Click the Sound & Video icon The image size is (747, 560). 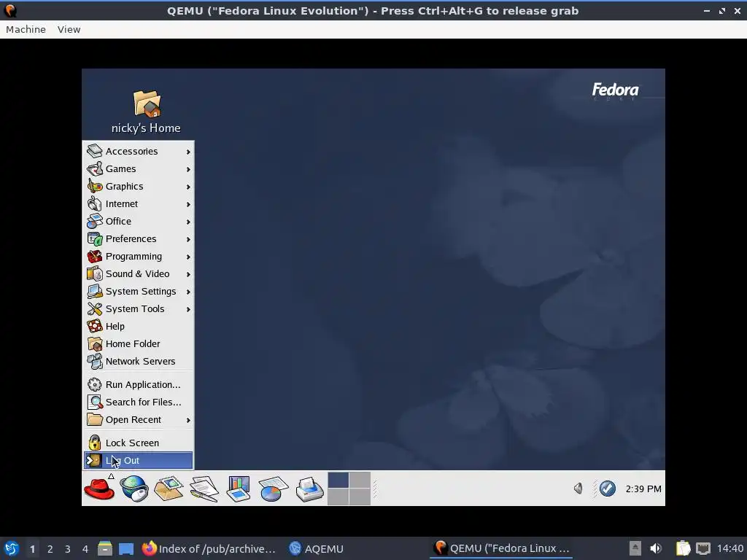pos(94,274)
